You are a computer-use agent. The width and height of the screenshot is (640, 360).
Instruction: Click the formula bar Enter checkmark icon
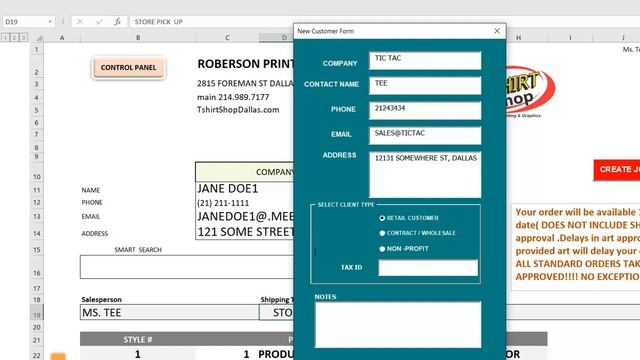tap(99, 22)
